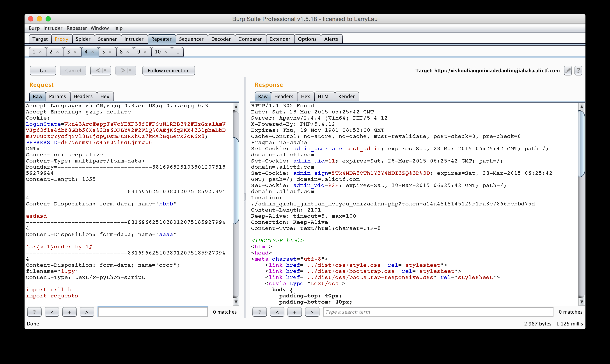Switch to the Options tool tab

(x=307, y=39)
